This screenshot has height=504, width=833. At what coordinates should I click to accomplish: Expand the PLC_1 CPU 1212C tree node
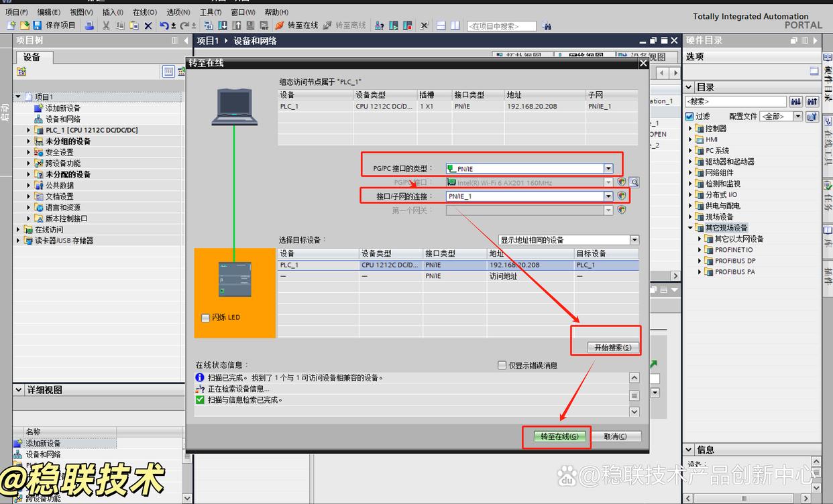(29, 130)
